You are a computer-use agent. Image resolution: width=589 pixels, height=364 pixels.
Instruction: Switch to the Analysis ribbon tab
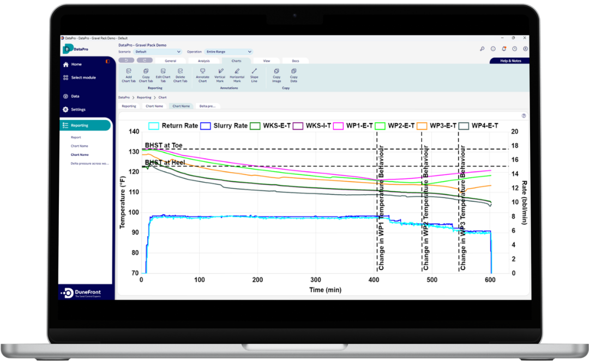click(204, 61)
